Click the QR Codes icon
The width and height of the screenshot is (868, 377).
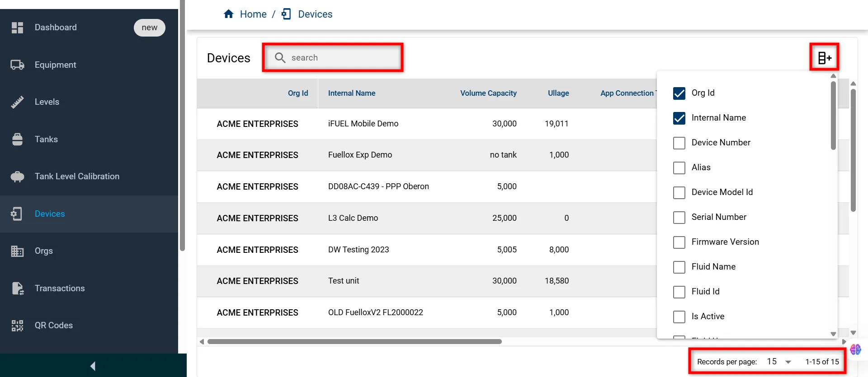coord(17,326)
